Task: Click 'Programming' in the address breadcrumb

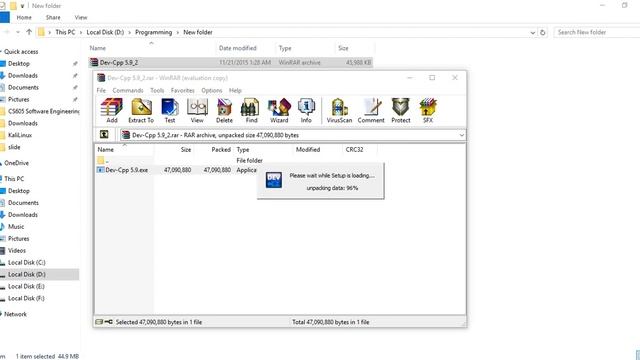Action: [153, 32]
